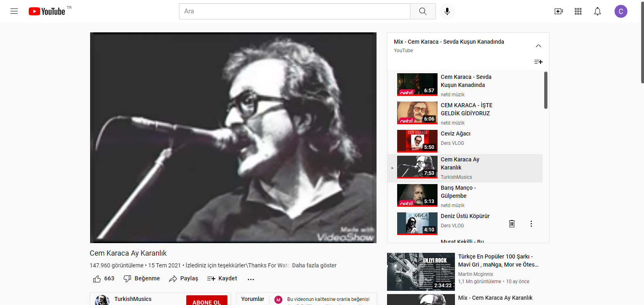Open notifications bell
644x305 pixels.
598,11
